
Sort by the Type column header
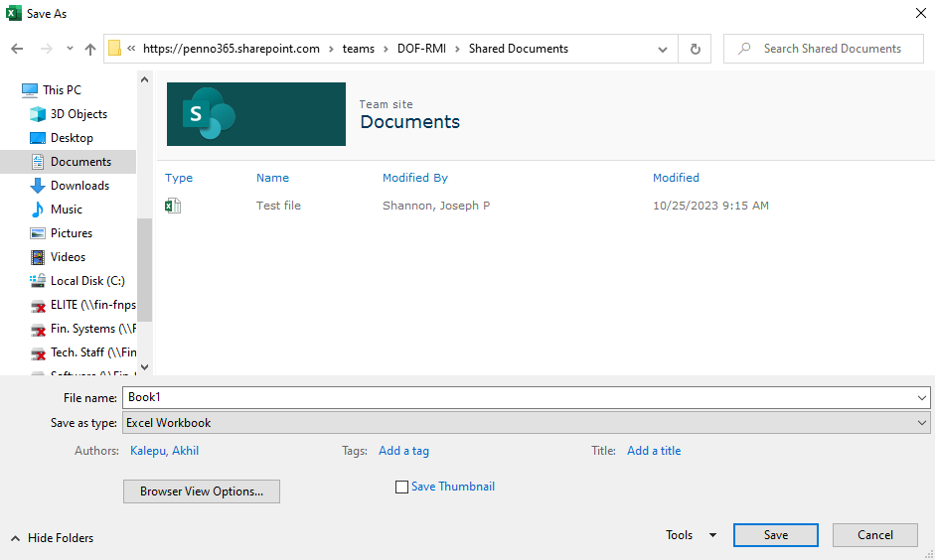tap(179, 178)
